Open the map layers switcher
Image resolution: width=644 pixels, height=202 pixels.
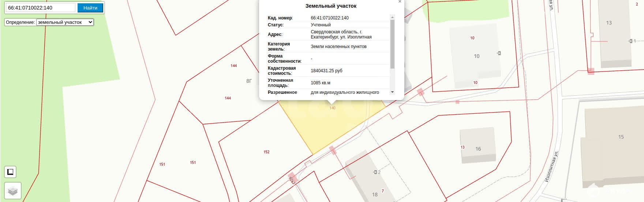pos(13,191)
